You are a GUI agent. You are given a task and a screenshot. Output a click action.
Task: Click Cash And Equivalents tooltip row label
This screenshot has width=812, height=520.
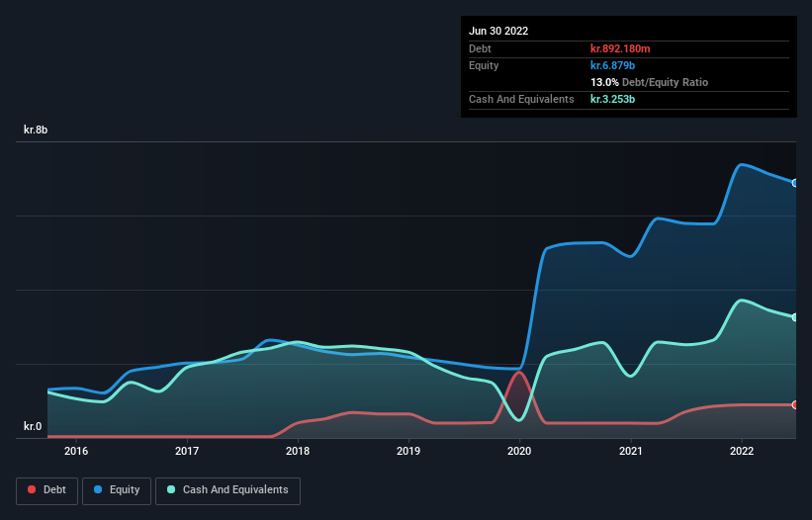(521, 99)
